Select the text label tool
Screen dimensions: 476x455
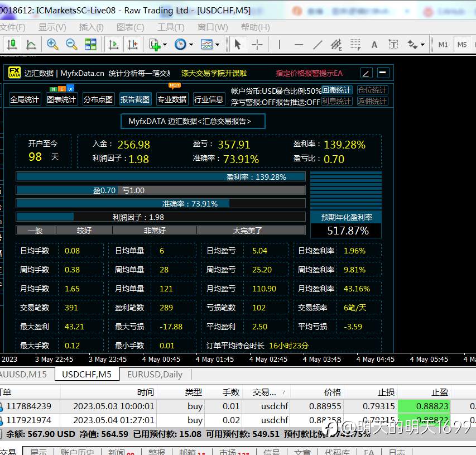coord(393,45)
